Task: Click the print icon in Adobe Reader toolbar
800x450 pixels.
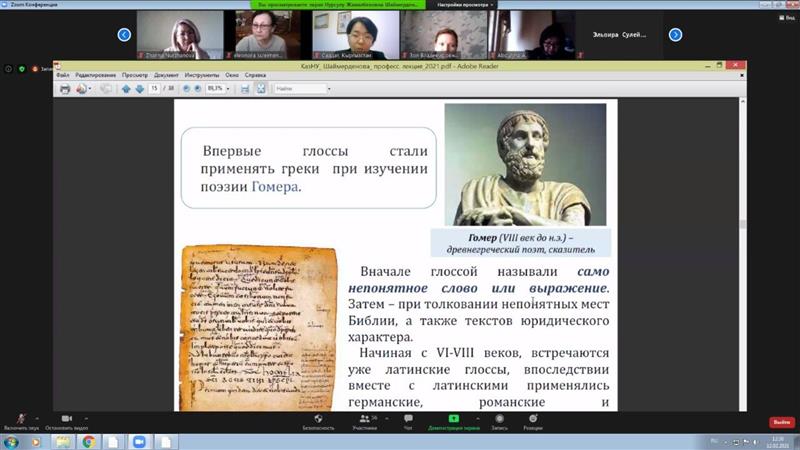Action: tap(66, 88)
